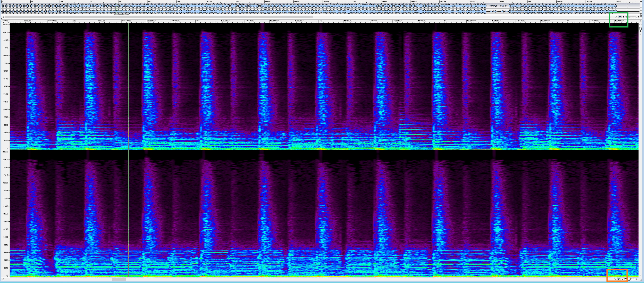Click the '42s600ms' ruler label
This screenshot has width=644, height=283.
[520, 21]
